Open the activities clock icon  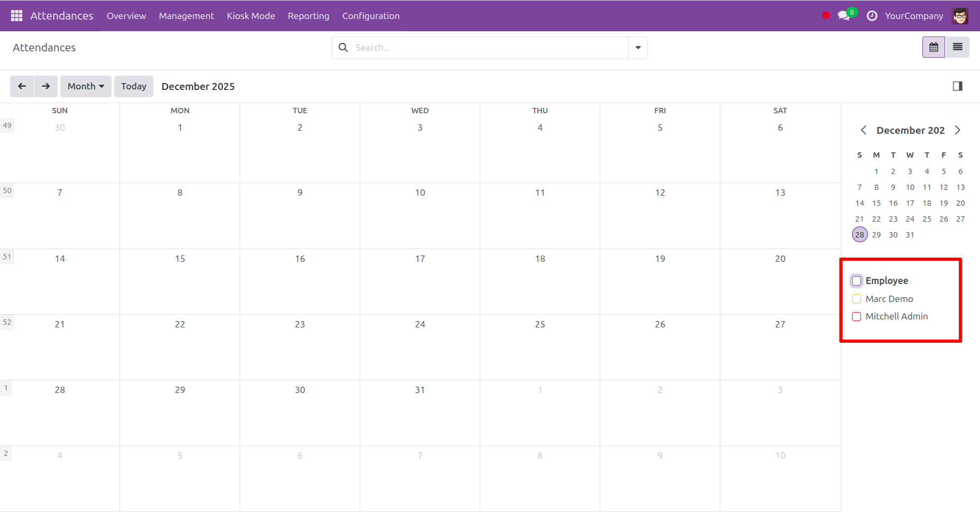(x=872, y=16)
